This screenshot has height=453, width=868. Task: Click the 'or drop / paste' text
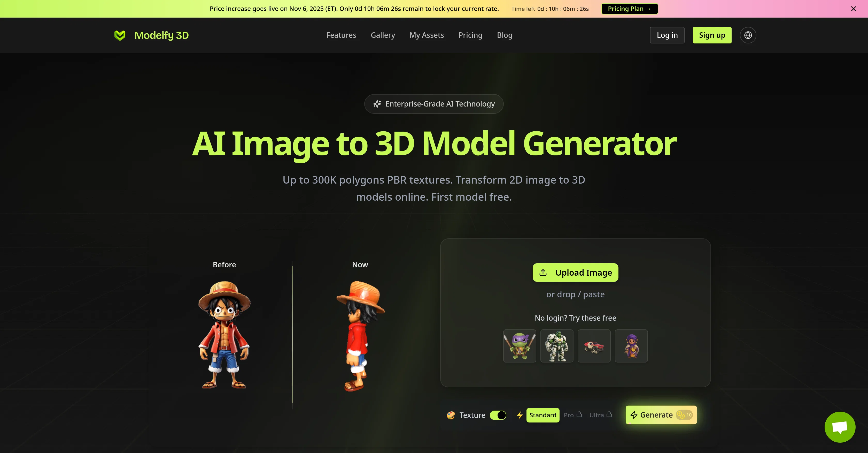[575, 295]
